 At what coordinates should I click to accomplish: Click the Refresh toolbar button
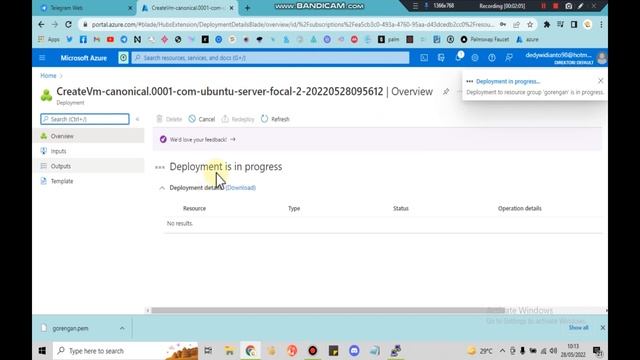point(276,119)
